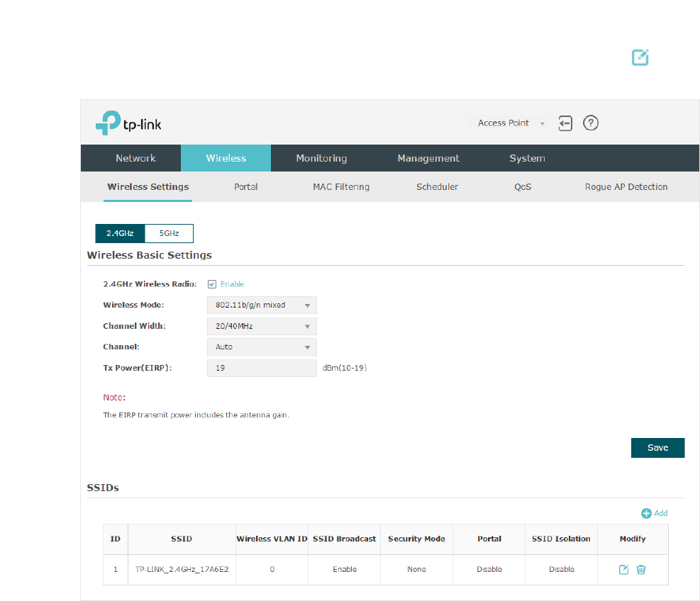Go to the Monitoring tab
Screen dimensions: 700x601
(x=321, y=158)
